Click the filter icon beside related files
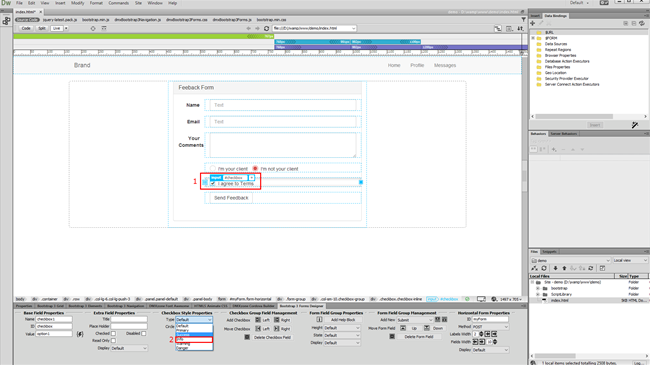This screenshot has height=365, width=650. point(524,19)
